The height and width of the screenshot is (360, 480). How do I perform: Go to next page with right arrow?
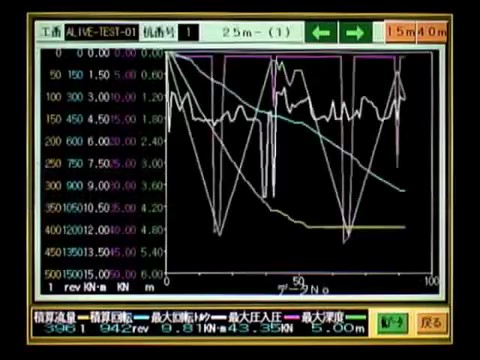pyautogui.click(x=355, y=33)
